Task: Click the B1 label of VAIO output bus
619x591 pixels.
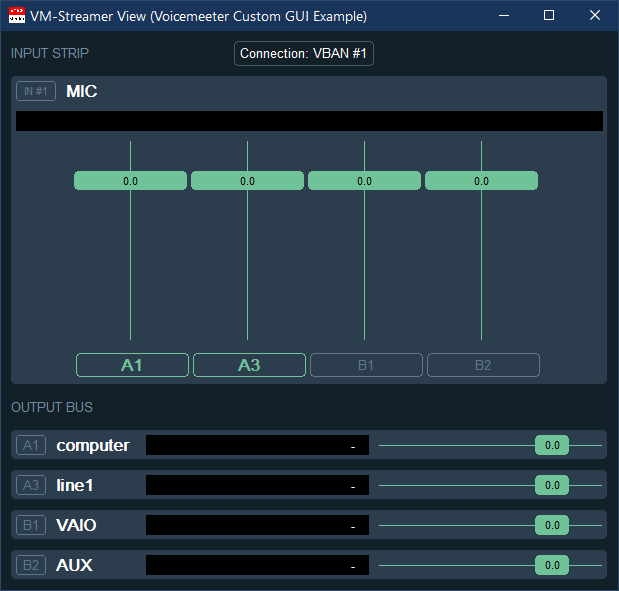Action: 31,525
